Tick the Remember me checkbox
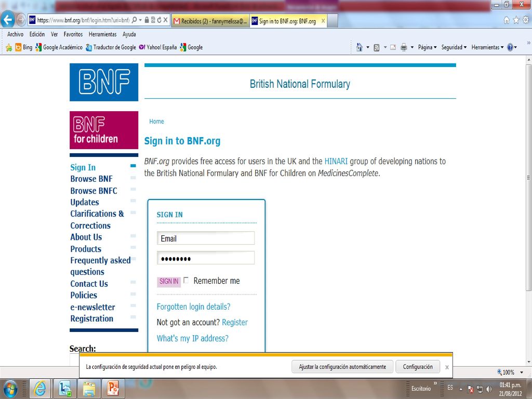The image size is (532, 399). 186,280
